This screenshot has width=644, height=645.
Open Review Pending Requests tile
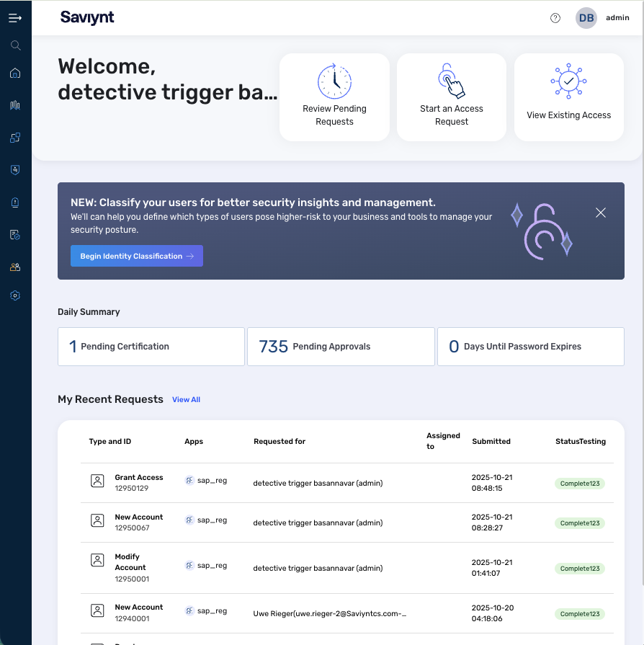pos(334,97)
